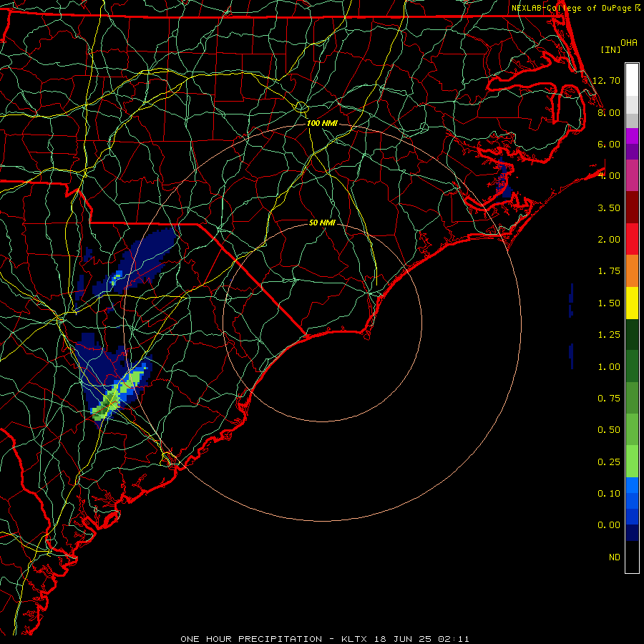Click the 0.75 legend value
644x644 pixels.
point(609,399)
